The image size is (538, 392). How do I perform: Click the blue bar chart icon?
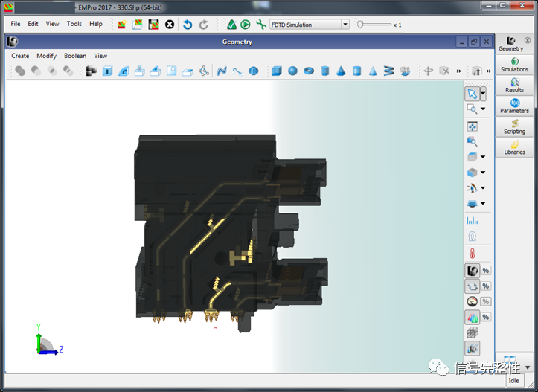(472, 220)
